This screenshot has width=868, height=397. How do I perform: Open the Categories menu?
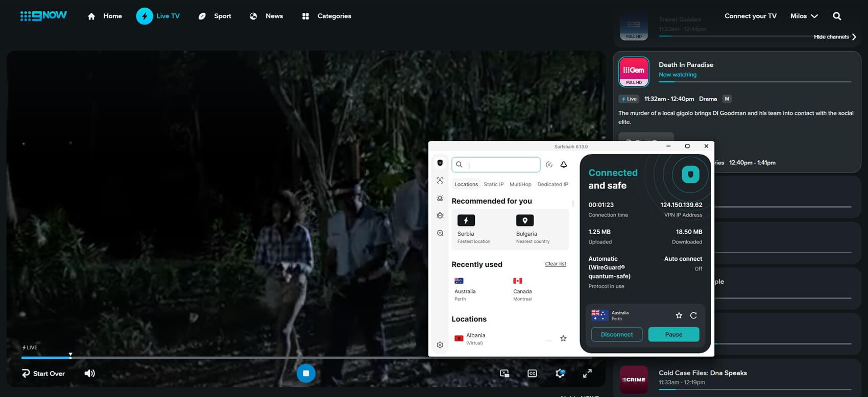click(x=327, y=16)
